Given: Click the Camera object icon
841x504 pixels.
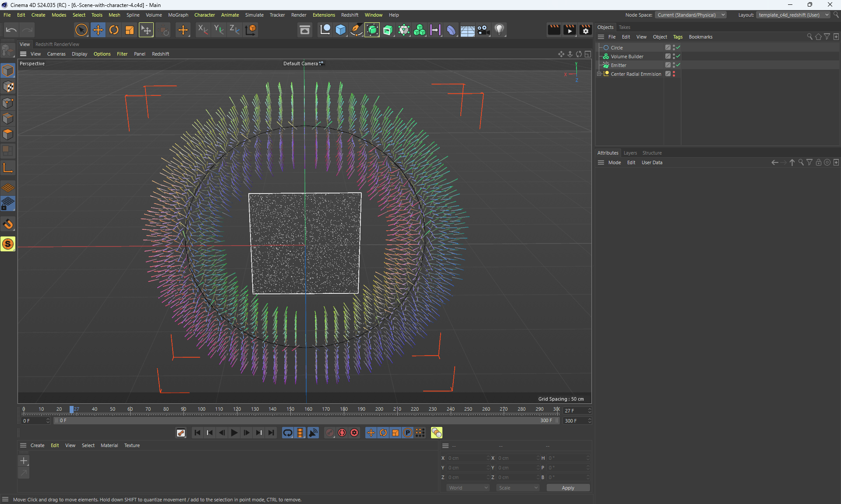Looking at the screenshot, I should point(483,30).
